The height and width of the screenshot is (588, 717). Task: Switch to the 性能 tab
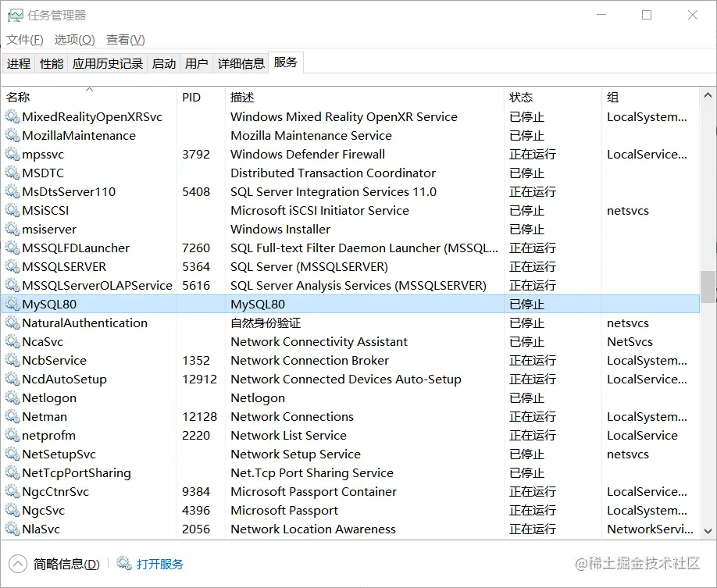click(52, 63)
